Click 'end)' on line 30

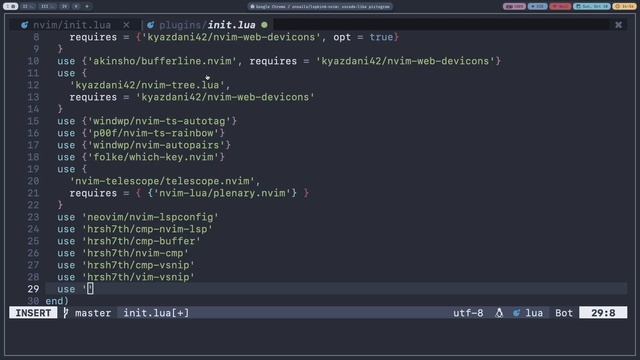[57, 301]
